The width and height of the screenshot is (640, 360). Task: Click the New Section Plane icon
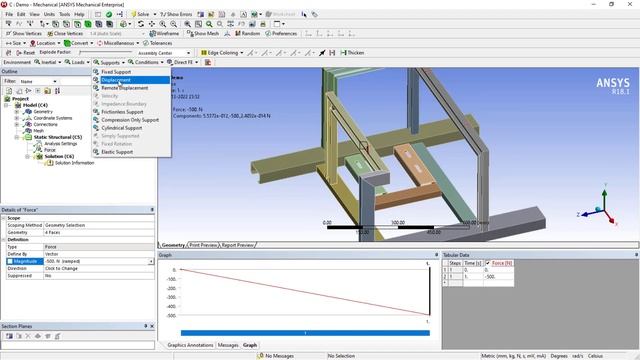(9, 336)
